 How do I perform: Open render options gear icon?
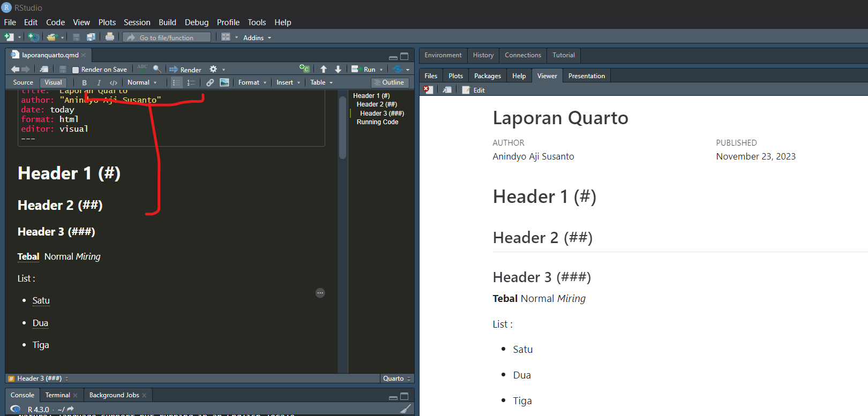point(213,69)
